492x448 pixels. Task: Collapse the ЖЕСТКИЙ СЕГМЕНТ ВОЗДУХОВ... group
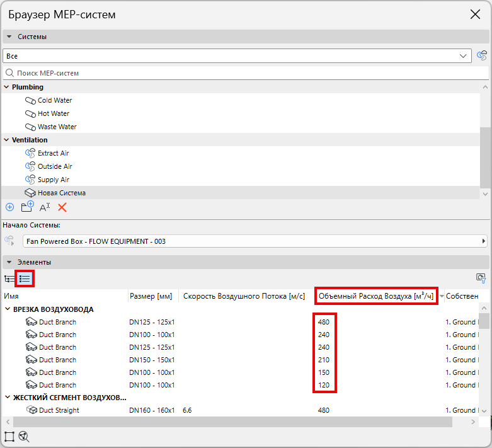pos(8,398)
